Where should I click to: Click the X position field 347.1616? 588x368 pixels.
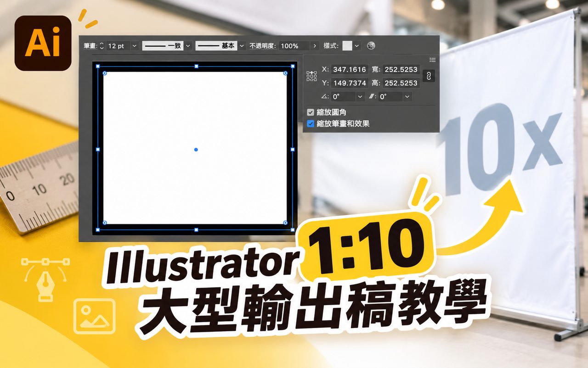click(350, 69)
